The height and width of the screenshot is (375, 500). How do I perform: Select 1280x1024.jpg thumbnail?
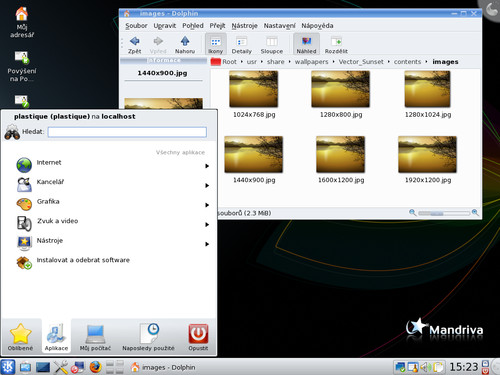[427, 89]
